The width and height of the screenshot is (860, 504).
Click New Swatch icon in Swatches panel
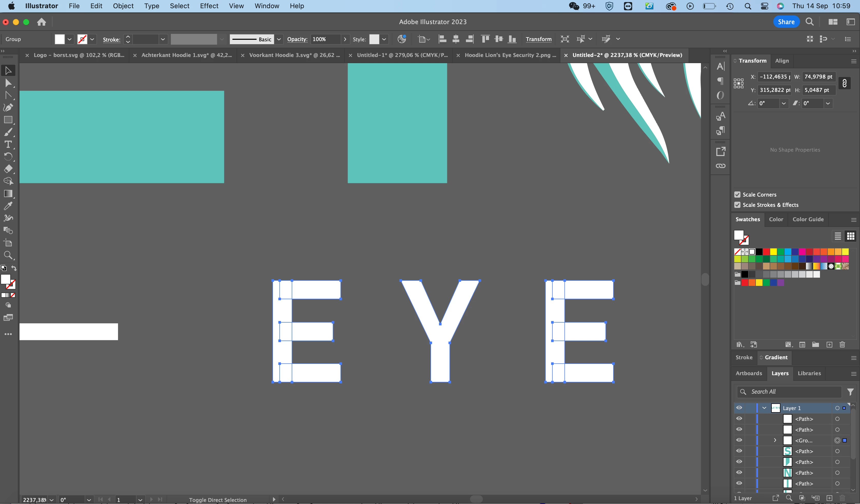[x=829, y=345]
